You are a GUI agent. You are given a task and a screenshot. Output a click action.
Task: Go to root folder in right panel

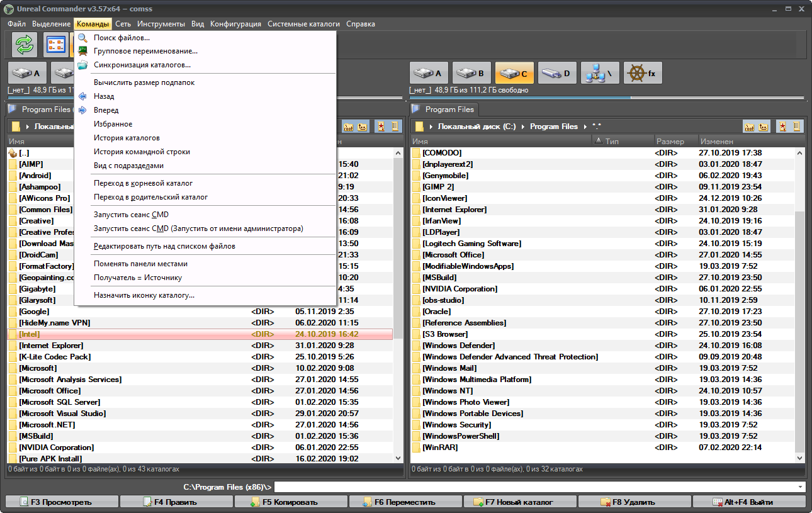pyautogui.click(x=749, y=127)
